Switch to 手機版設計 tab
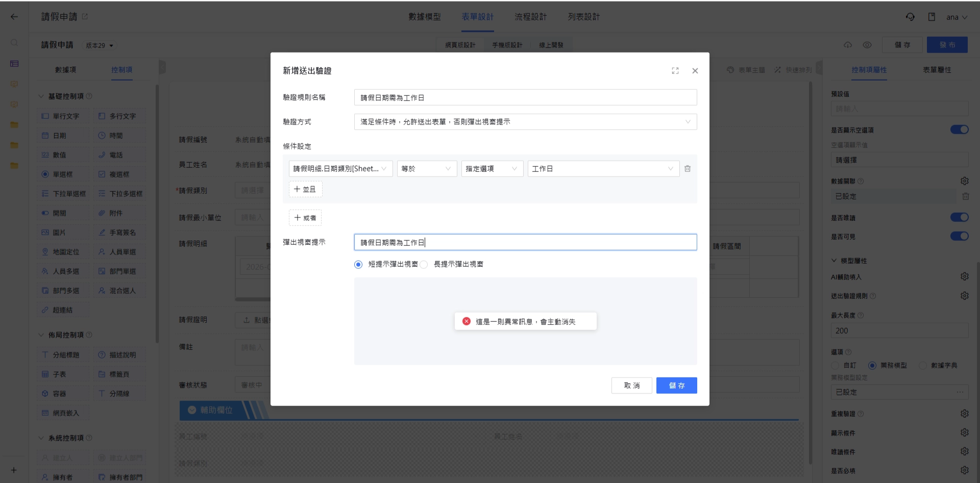 pyautogui.click(x=507, y=45)
